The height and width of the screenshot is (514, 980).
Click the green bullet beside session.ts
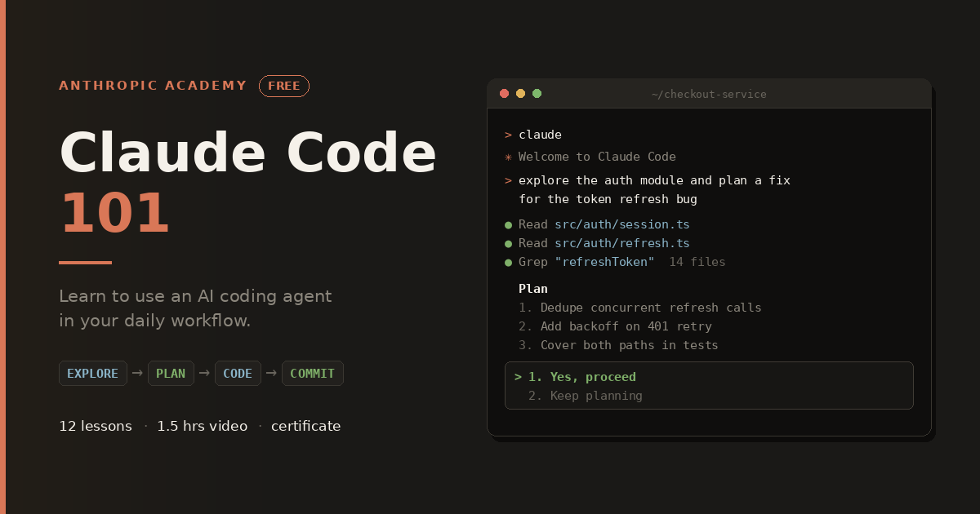click(508, 224)
